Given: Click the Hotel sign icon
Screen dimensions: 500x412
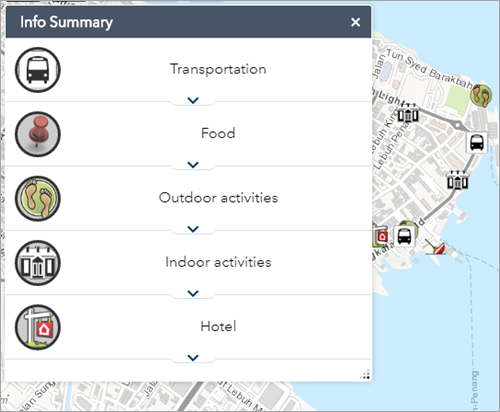Looking at the screenshot, I should (38, 327).
